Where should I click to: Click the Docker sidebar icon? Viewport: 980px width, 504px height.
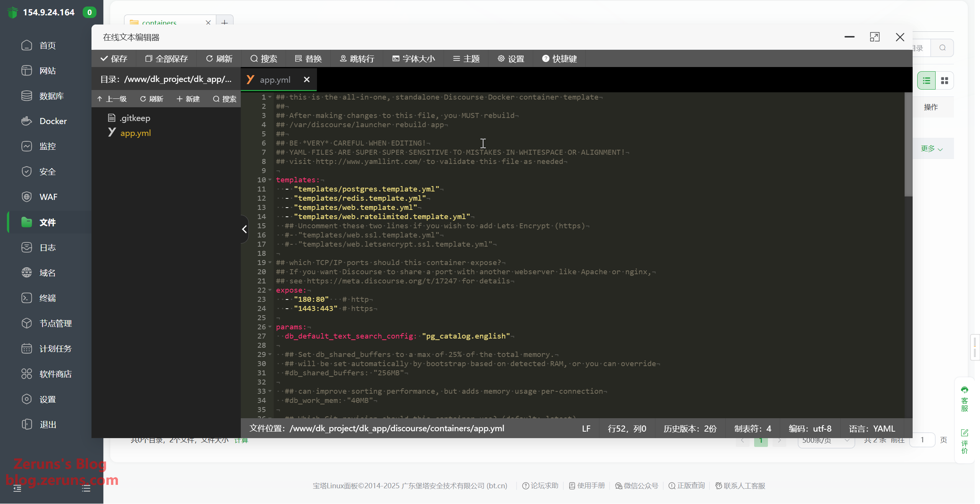26,121
